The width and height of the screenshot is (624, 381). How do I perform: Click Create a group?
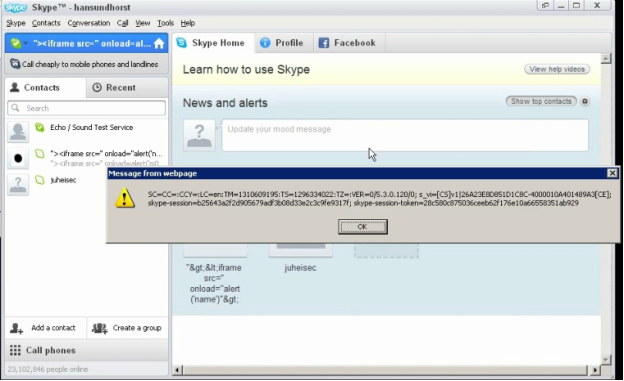[127, 328]
